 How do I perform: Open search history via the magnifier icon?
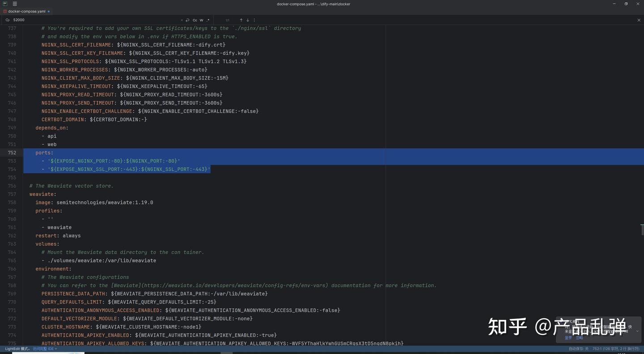click(8, 20)
